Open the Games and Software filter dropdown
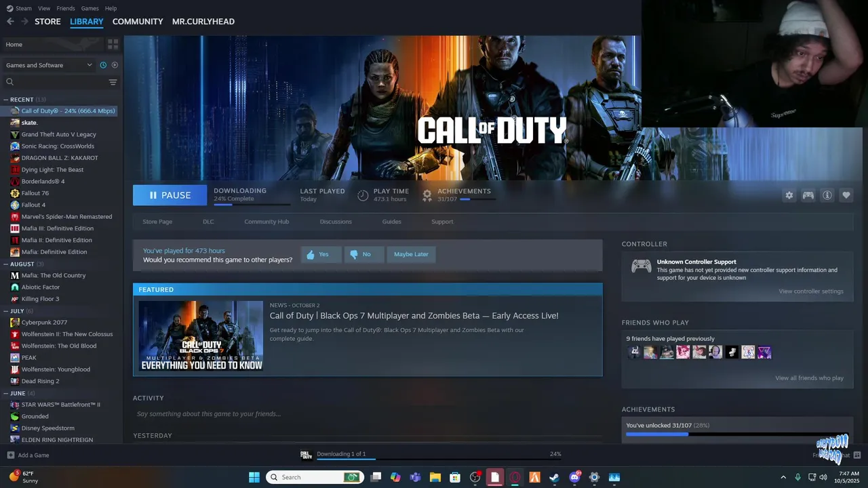 tap(49, 65)
